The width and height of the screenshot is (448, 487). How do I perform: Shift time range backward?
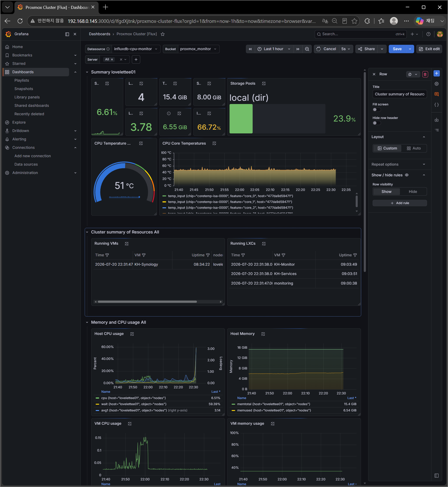tap(250, 49)
